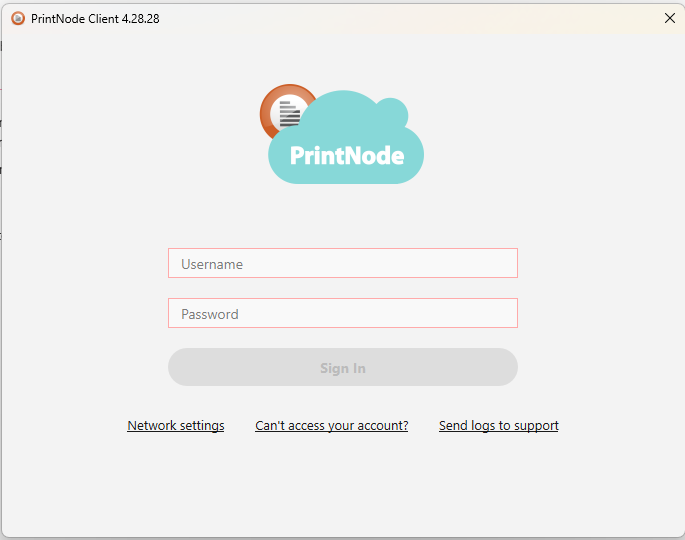Image resolution: width=685 pixels, height=540 pixels.
Task: Click the right end of the Password box
Action: [505, 314]
